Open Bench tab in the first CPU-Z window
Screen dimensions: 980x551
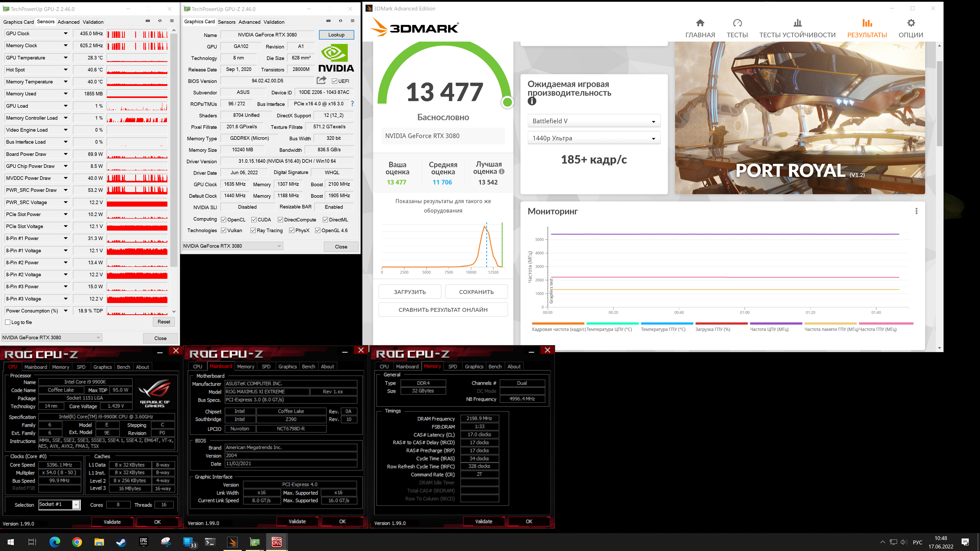(123, 367)
